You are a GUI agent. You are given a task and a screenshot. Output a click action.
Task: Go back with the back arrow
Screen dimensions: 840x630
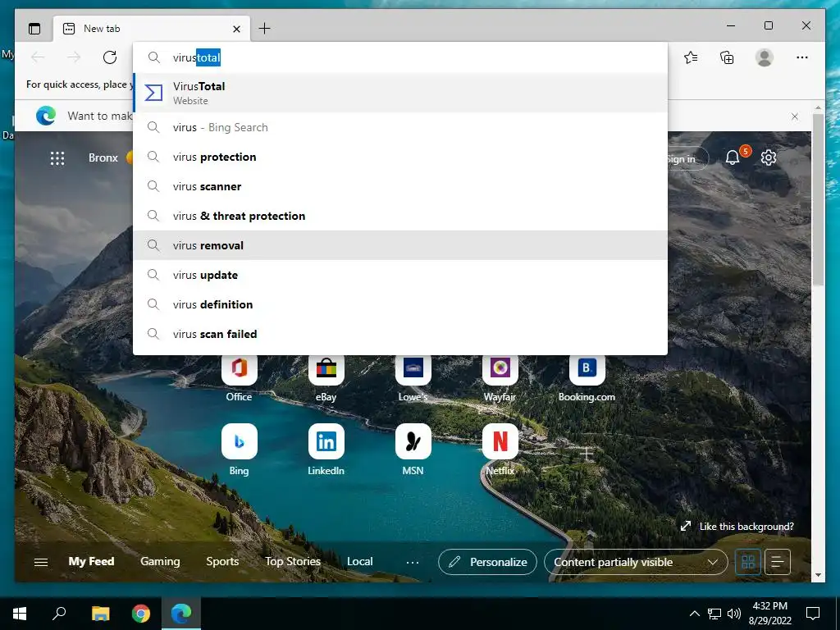tap(38, 57)
